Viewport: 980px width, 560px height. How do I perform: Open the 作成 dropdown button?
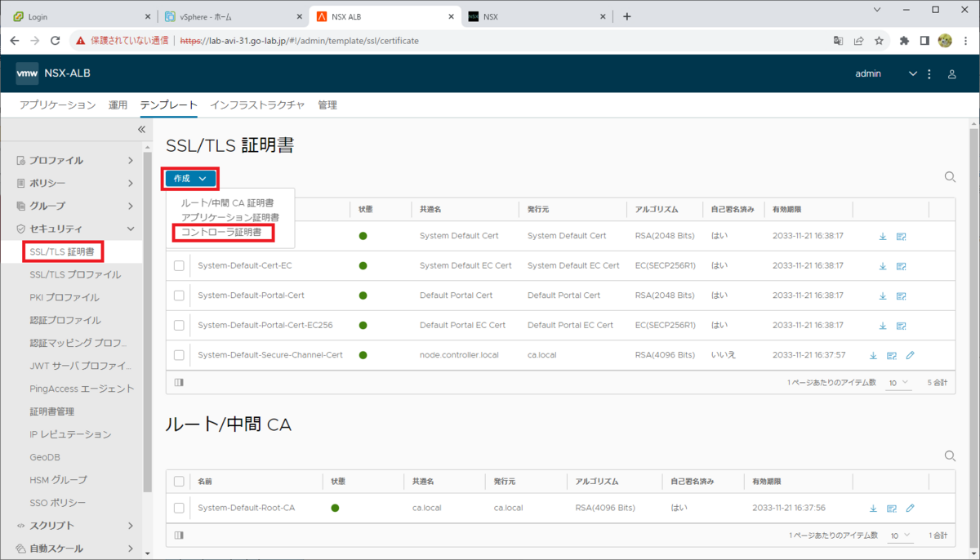pyautogui.click(x=190, y=178)
